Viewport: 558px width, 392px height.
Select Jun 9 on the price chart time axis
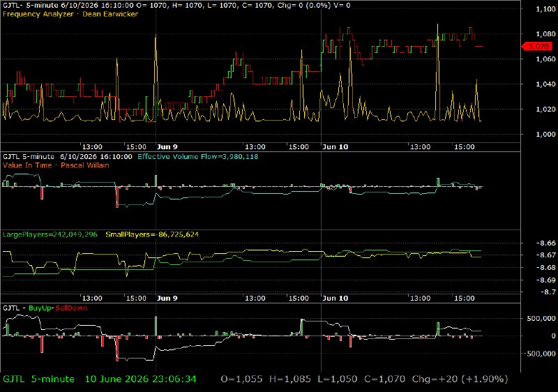(167, 147)
